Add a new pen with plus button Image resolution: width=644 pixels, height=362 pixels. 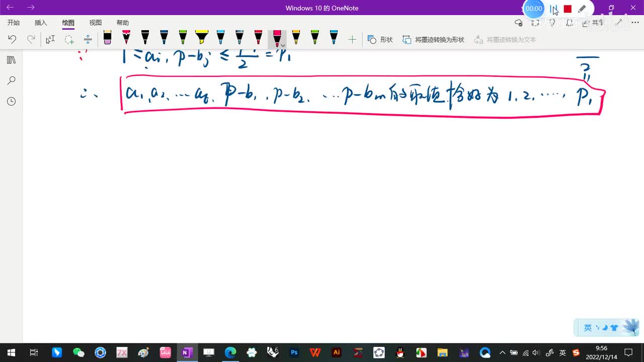point(352,39)
